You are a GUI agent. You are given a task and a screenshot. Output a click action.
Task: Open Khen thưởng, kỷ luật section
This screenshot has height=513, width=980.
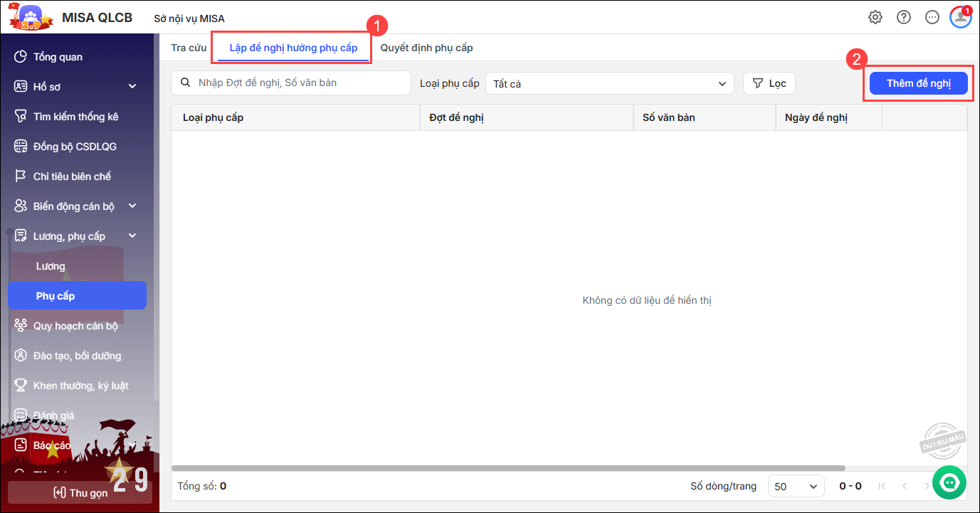[x=80, y=386]
